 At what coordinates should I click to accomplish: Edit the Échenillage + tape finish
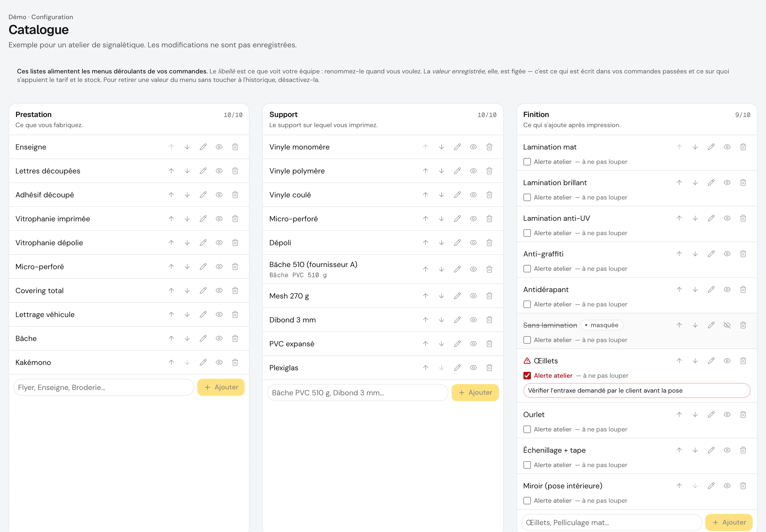tap(711, 450)
